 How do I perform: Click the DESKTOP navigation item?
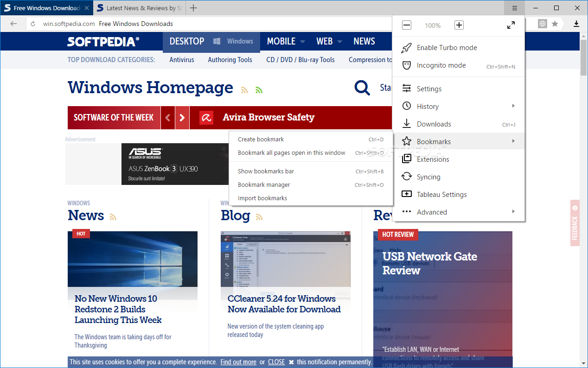(187, 41)
